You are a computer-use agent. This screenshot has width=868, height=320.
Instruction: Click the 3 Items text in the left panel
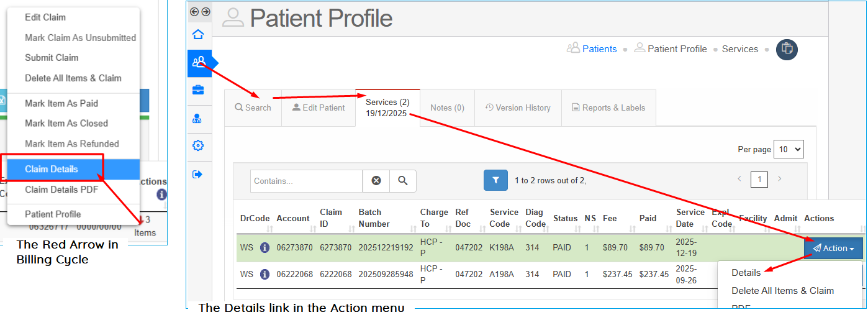[x=145, y=226]
